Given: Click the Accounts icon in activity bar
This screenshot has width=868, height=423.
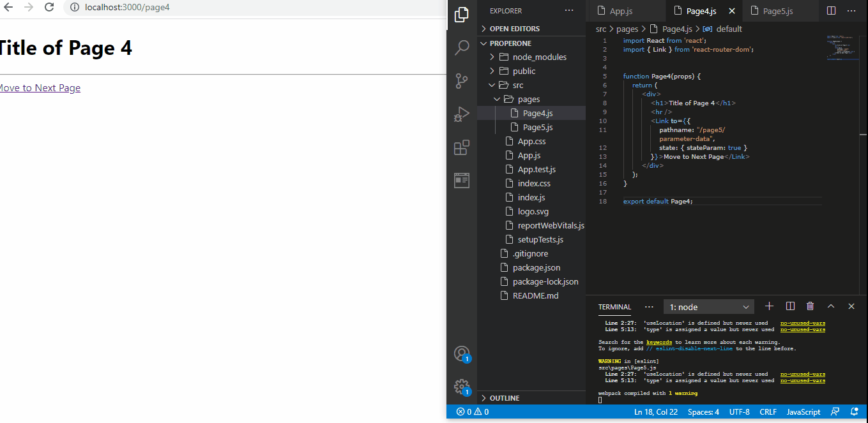Looking at the screenshot, I should (x=462, y=354).
